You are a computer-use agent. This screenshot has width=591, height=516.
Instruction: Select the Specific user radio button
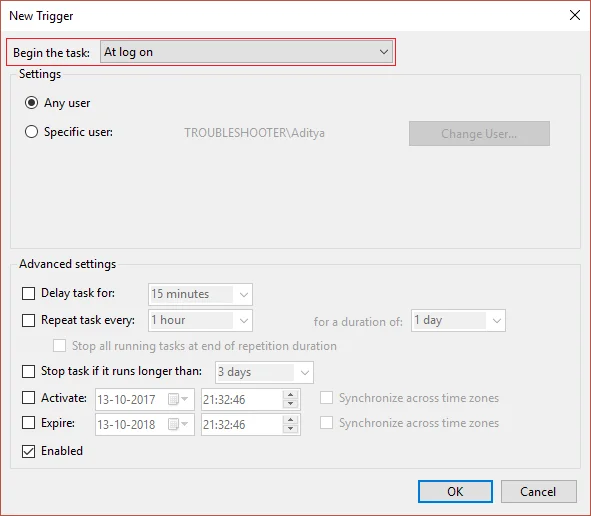point(31,132)
